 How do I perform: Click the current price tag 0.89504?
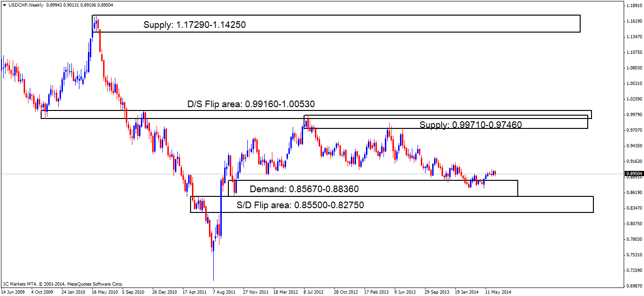(x=634, y=174)
